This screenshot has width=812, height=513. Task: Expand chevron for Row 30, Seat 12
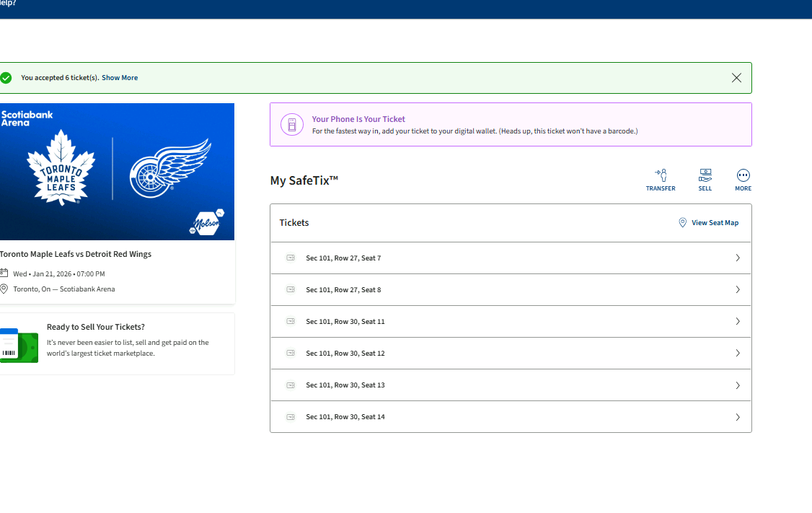coord(738,353)
